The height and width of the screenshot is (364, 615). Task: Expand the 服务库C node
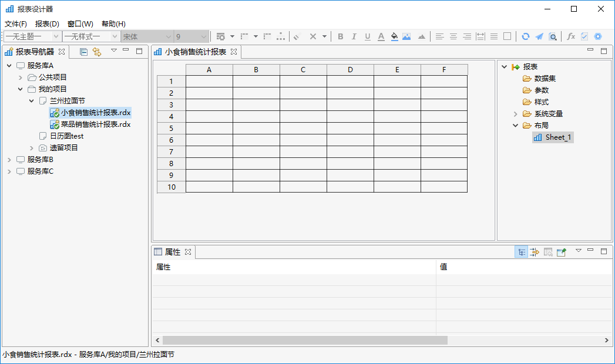click(x=9, y=171)
